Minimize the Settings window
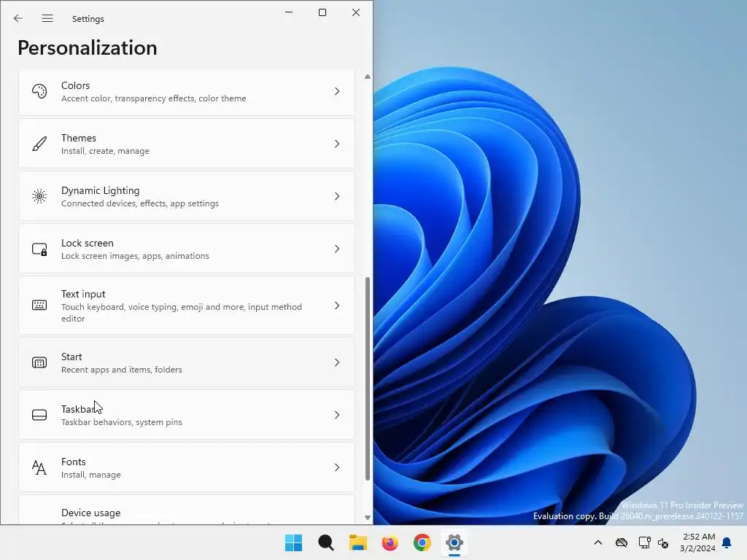The height and width of the screenshot is (560, 747). pyautogui.click(x=289, y=12)
